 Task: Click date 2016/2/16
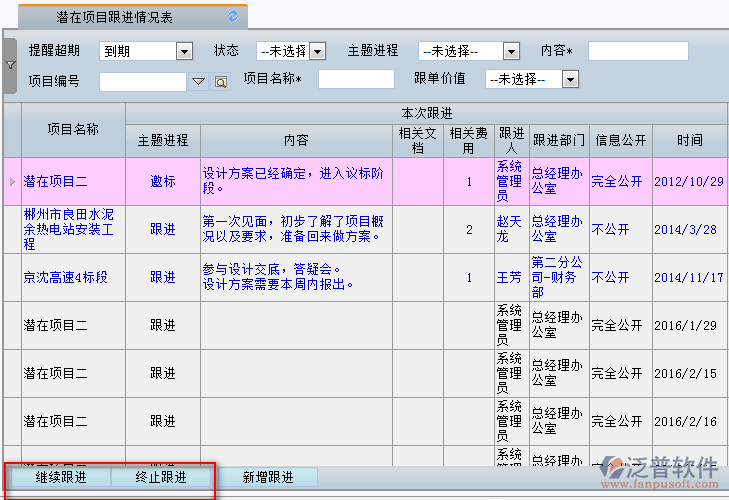point(685,421)
